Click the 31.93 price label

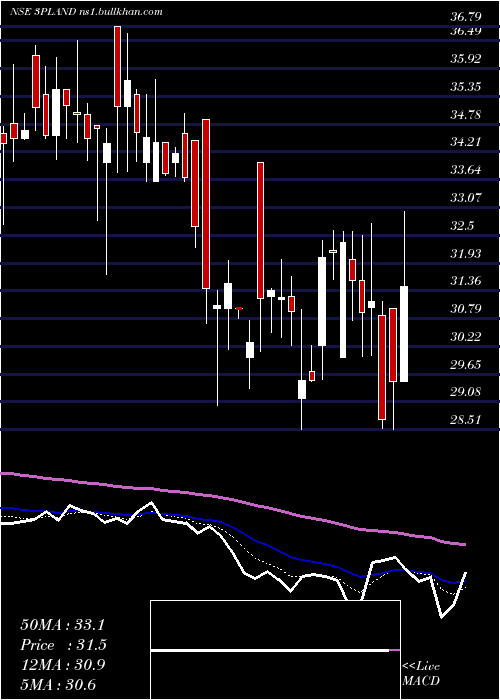[x=466, y=253]
